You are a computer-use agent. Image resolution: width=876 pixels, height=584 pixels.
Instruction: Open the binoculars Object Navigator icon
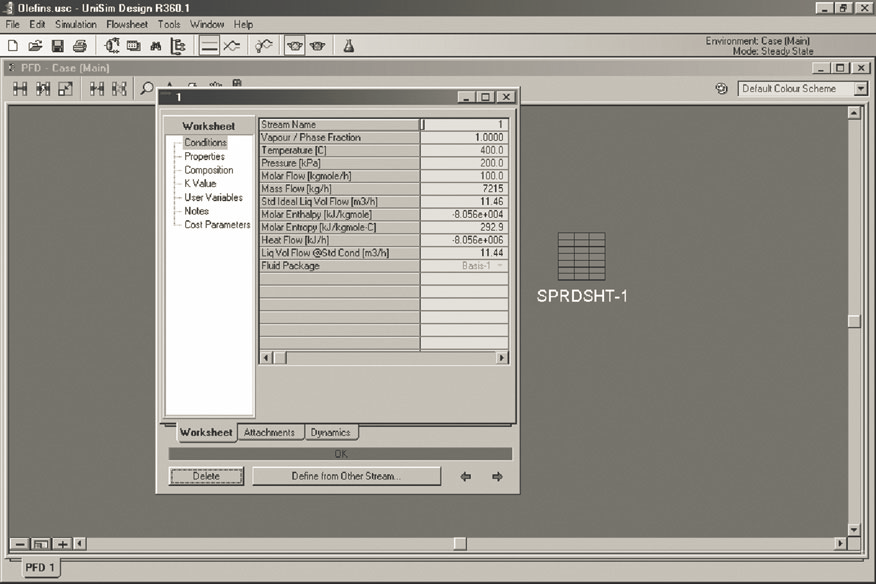[x=156, y=46]
